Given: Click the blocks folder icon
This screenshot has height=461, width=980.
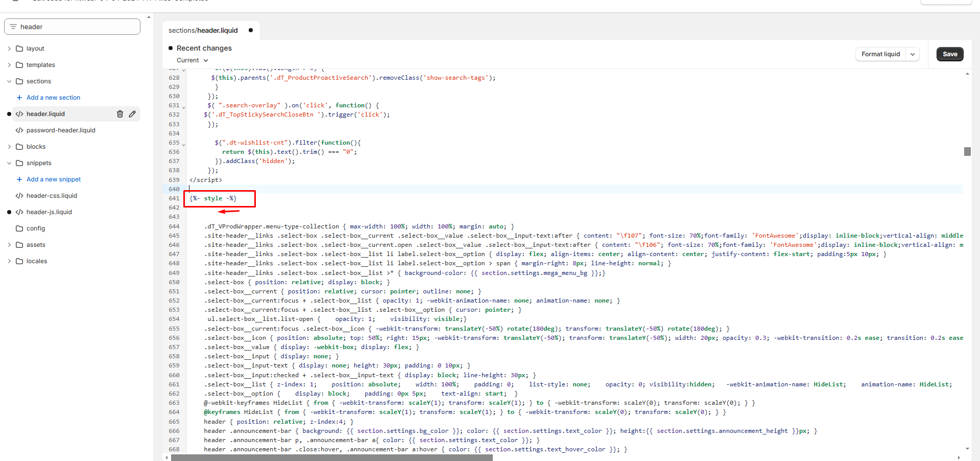Looking at the screenshot, I should pyautogui.click(x=19, y=147).
